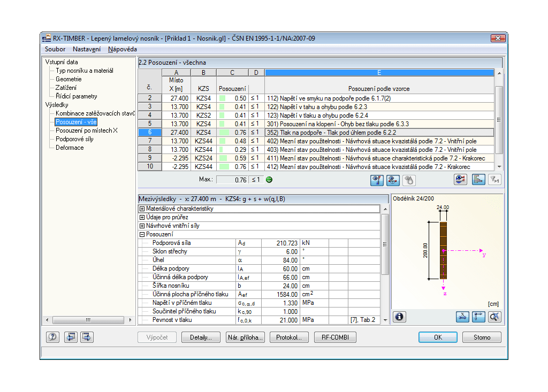Screen dimensions: 548x392
Task: Click the Detaily... button
Action: click(201, 337)
